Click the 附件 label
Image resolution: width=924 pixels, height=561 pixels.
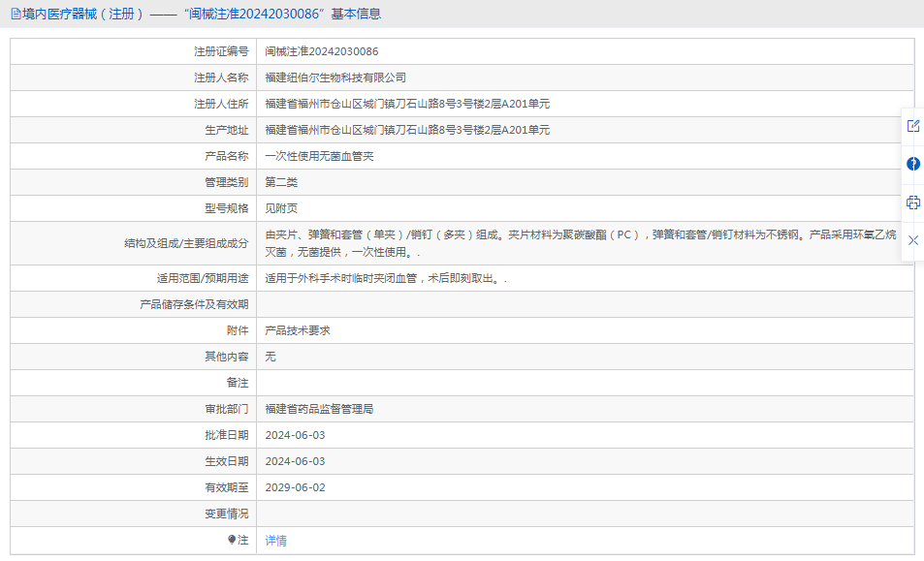[x=238, y=330]
